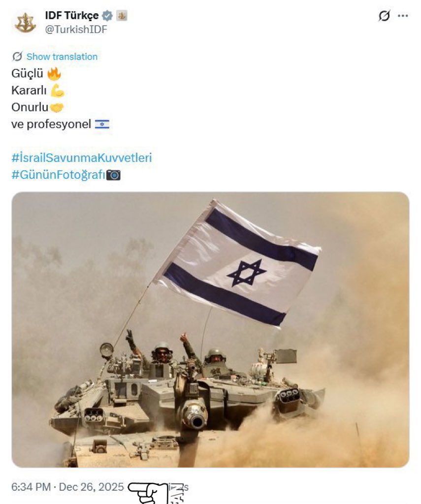421x504 pixels.
Task: Open hashtag #GününFotoğrafı
Action: 58,175
